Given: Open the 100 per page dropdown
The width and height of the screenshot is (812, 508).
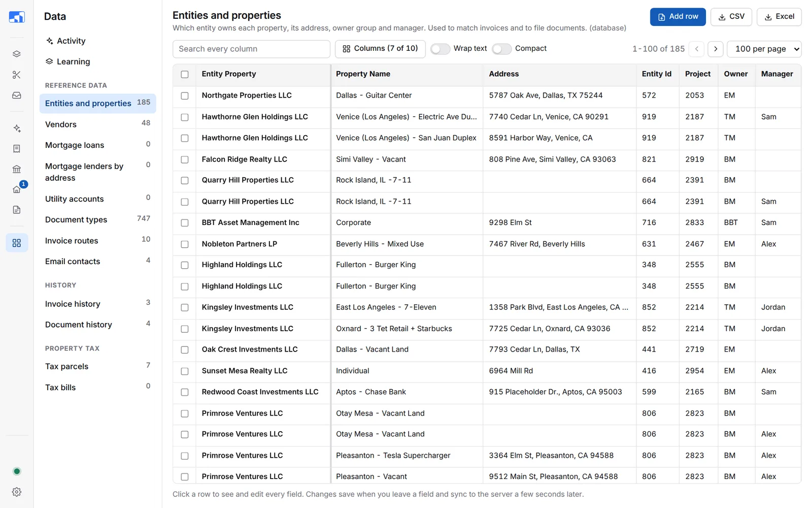Looking at the screenshot, I should 764,49.
